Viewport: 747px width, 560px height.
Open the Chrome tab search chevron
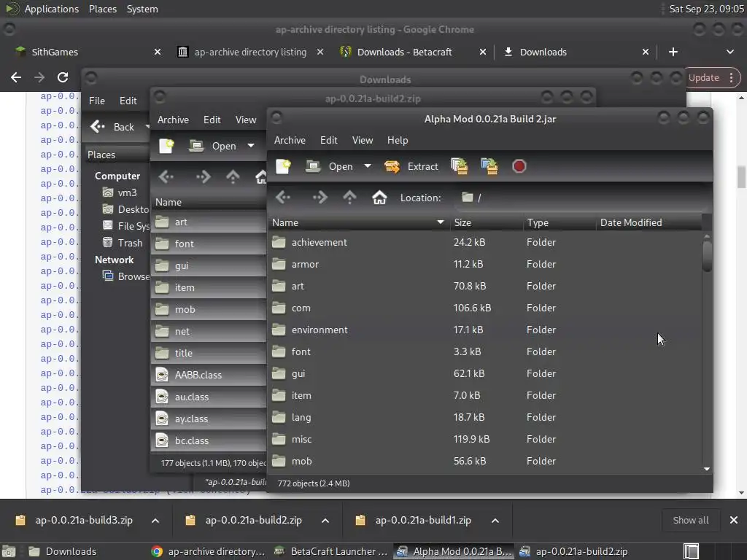[729, 52]
